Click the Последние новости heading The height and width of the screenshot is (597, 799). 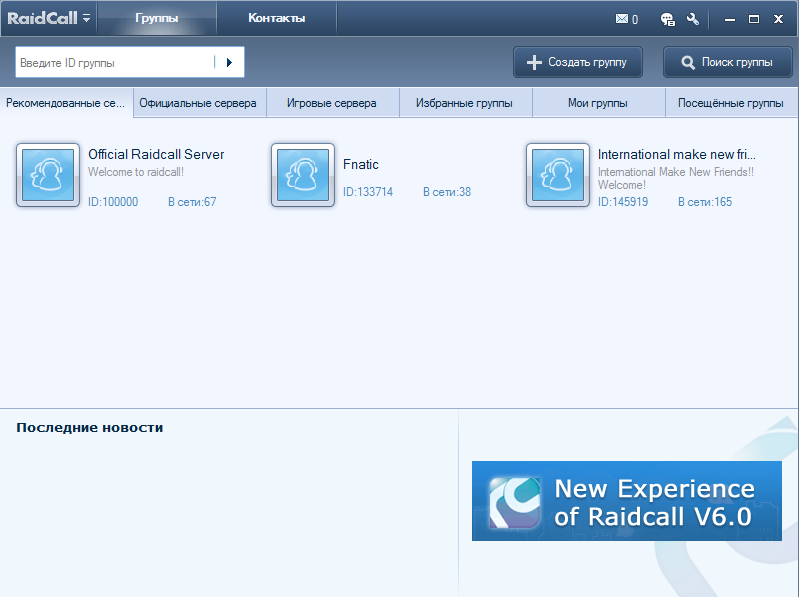(90, 427)
